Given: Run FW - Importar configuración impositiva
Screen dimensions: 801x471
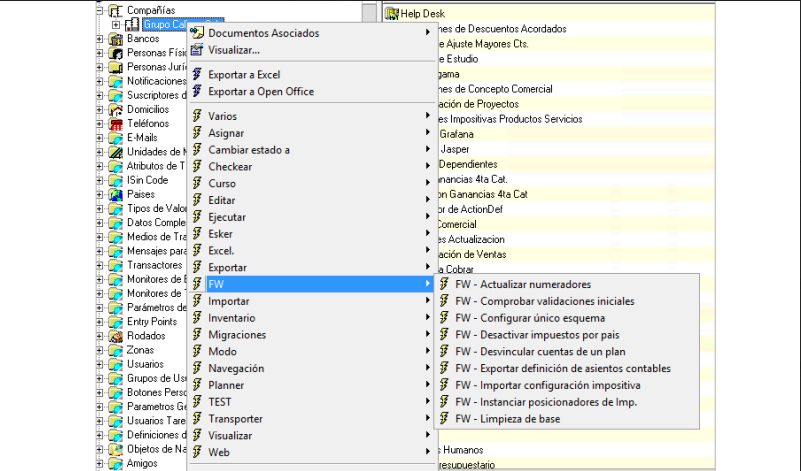Looking at the screenshot, I should tap(567, 385).
